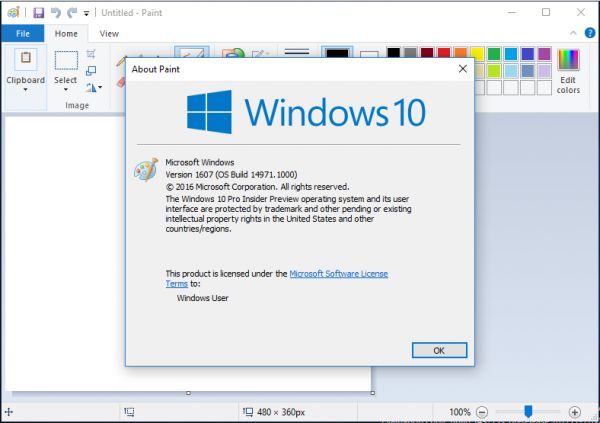Click the Select button label

(x=65, y=80)
